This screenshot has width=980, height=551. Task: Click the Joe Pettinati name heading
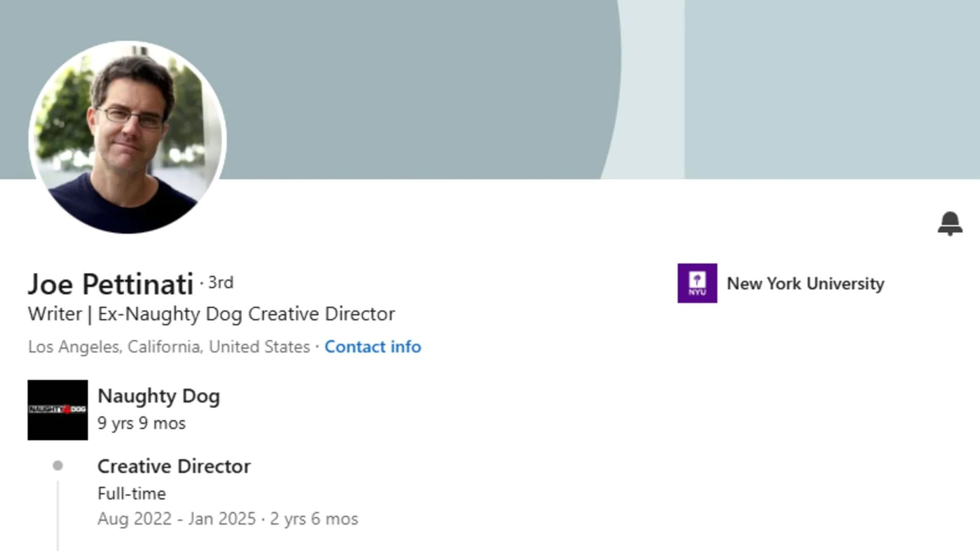pos(111,284)
